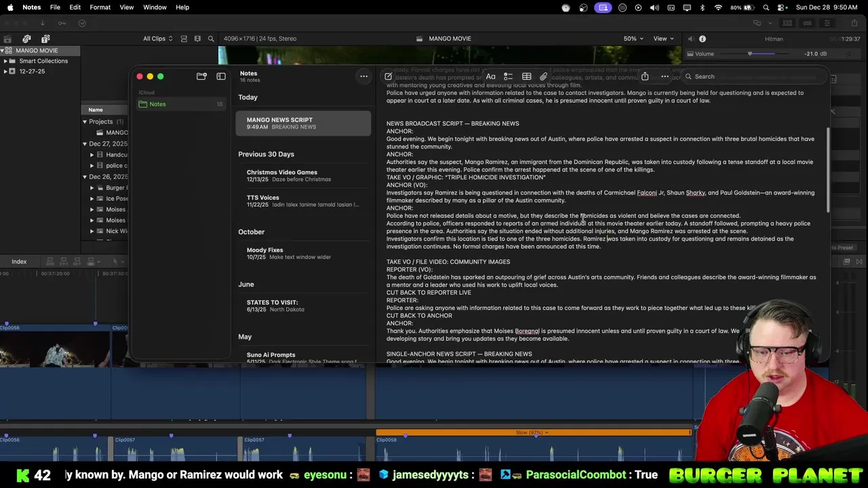Click the volume icon in menu bar
Screen dimensions: 868x488
click(654, 7)
